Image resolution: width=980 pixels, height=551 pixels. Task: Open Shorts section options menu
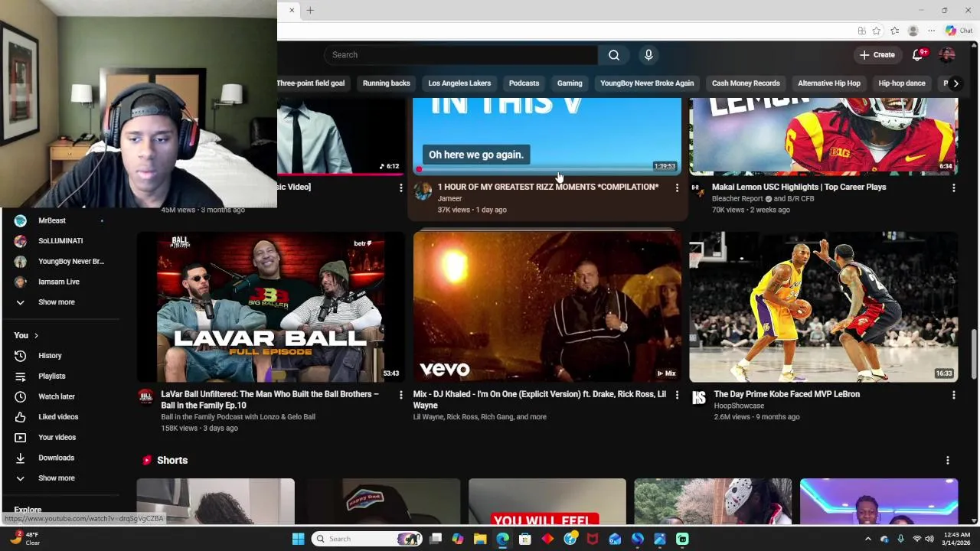(947, 461)
